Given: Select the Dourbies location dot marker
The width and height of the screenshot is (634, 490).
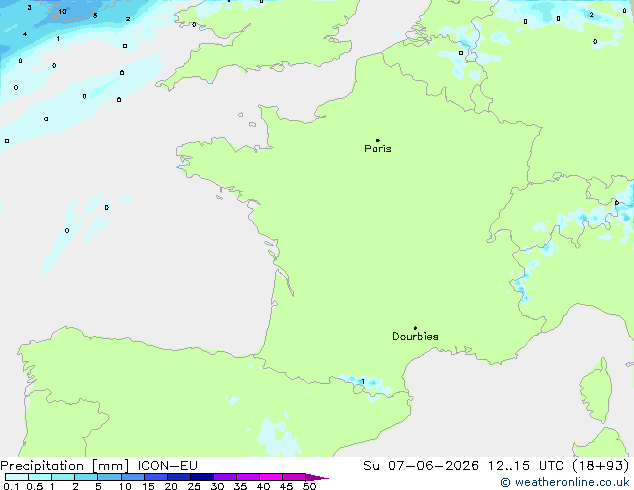Looking at the screenshot, I should pyautogui.click(x=415, y=328).
